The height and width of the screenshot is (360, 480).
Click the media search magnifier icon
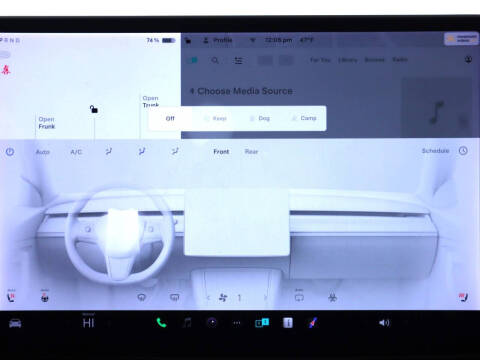pos(215,60)
